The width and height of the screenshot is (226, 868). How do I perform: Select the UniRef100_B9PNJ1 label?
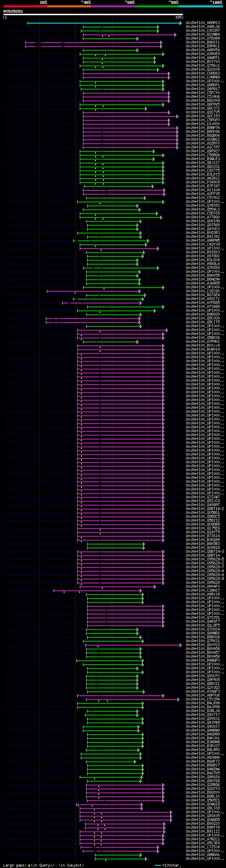(x=203, y=46)
